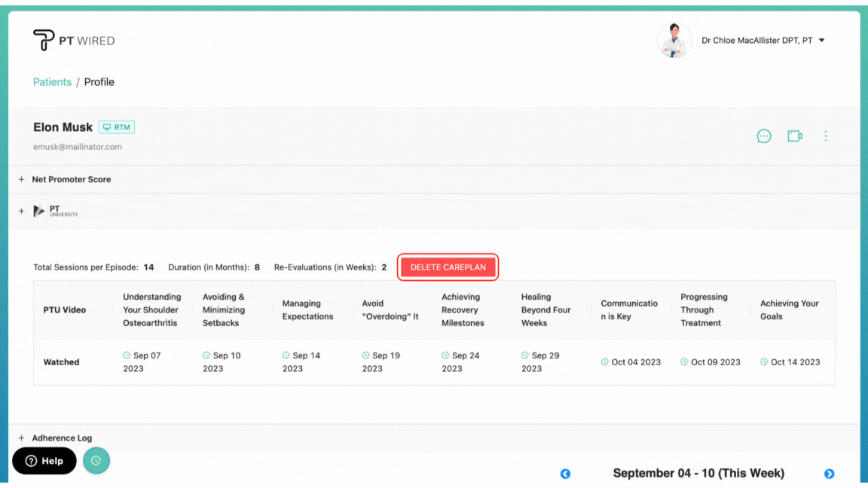Click the doctor's profile avatar
This screenshot has width=868, height=488.
pos(674,41)
